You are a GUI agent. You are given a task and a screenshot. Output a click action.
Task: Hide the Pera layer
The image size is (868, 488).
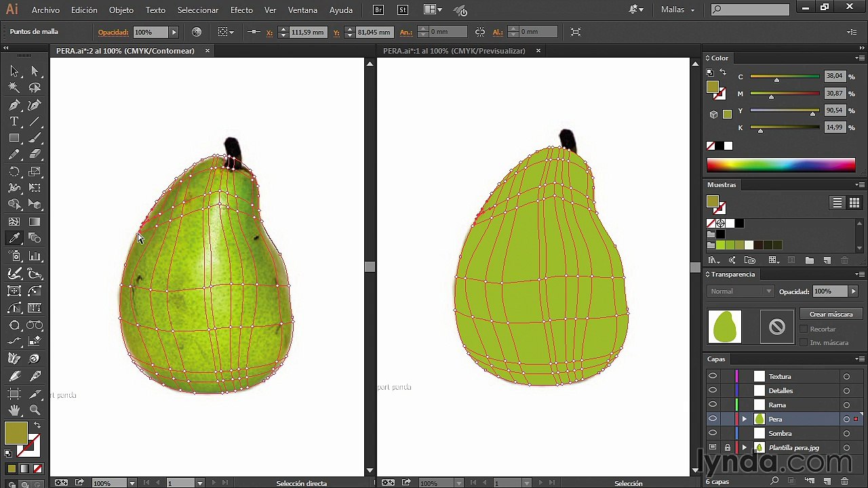[712, 419]
